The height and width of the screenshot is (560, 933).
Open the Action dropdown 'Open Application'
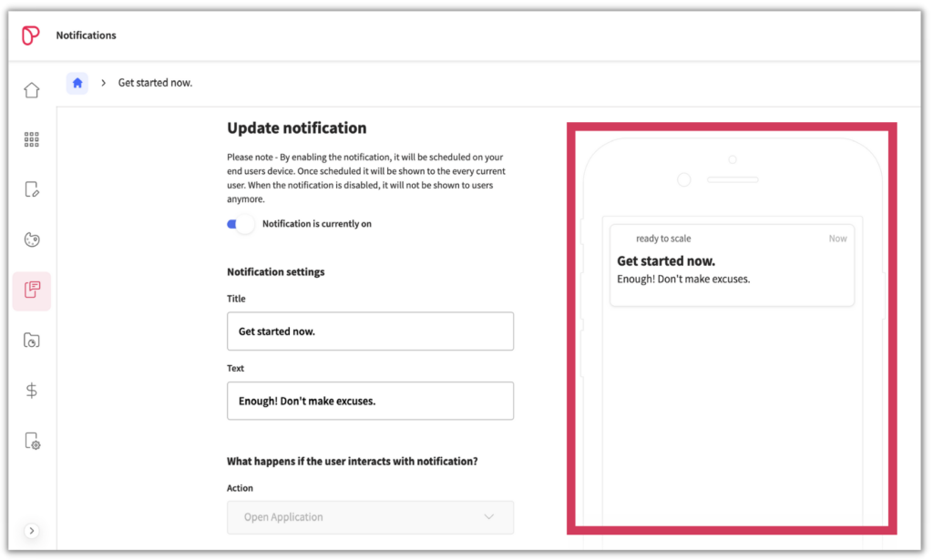pos(370,517)
